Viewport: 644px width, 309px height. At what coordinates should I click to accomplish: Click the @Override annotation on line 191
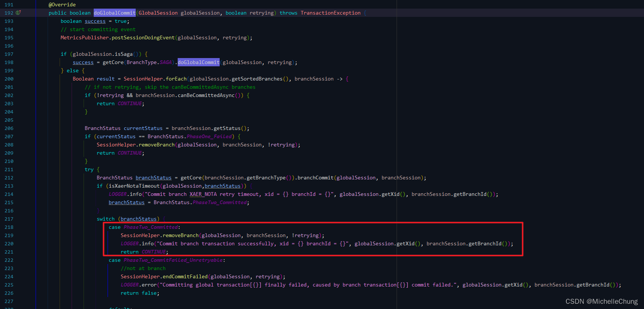click(62, 4)
